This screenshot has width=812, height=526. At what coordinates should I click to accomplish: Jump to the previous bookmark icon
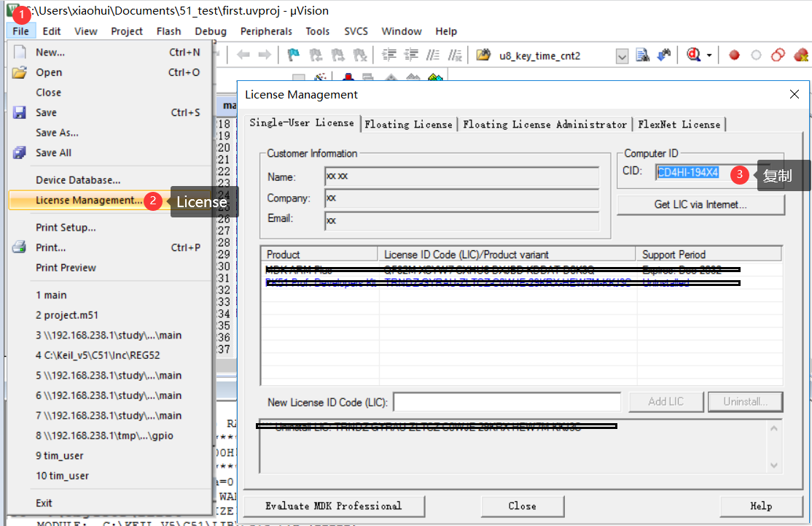tap(316, 55)
